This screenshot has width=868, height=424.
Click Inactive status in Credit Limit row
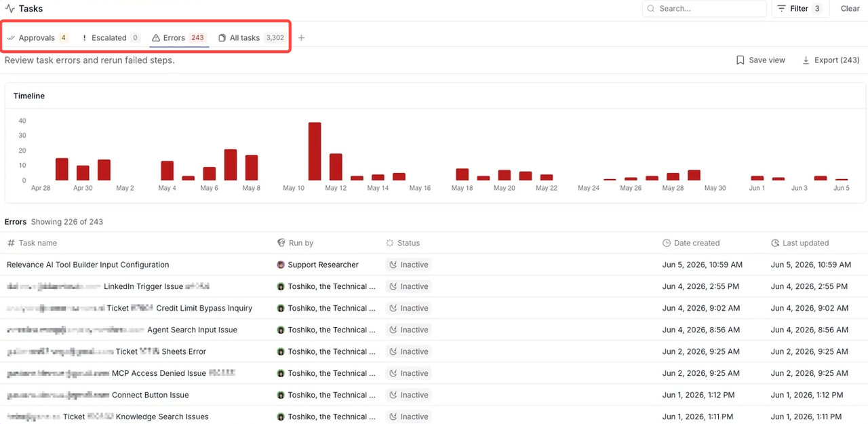pos(408,308)
